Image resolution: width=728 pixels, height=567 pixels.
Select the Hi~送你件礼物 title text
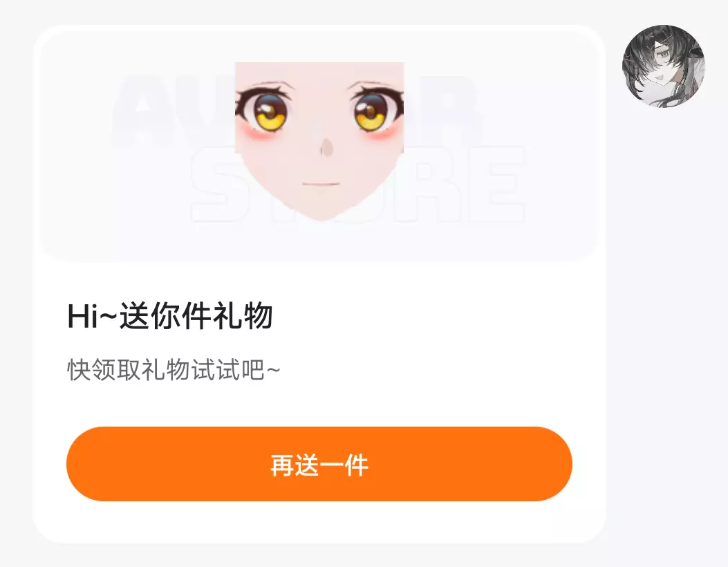(170, 316)
